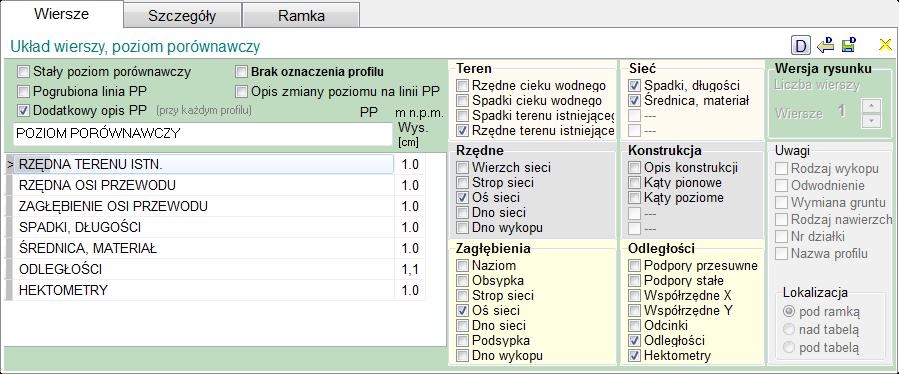Check Odcinki in Odległości group
Image resolution: width=899 pixels, height=374 pixels.
coord(634,325)
